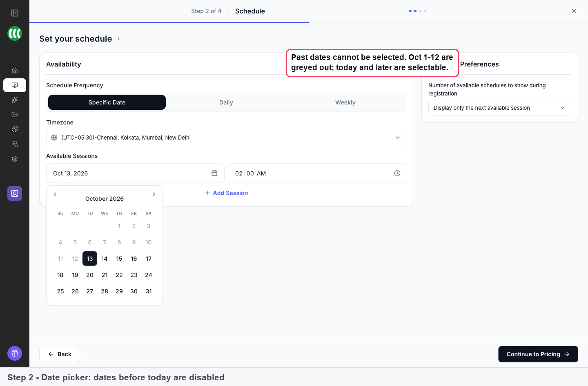
Task: Switch frequency to Weekly
Action: tap(345, 102)
